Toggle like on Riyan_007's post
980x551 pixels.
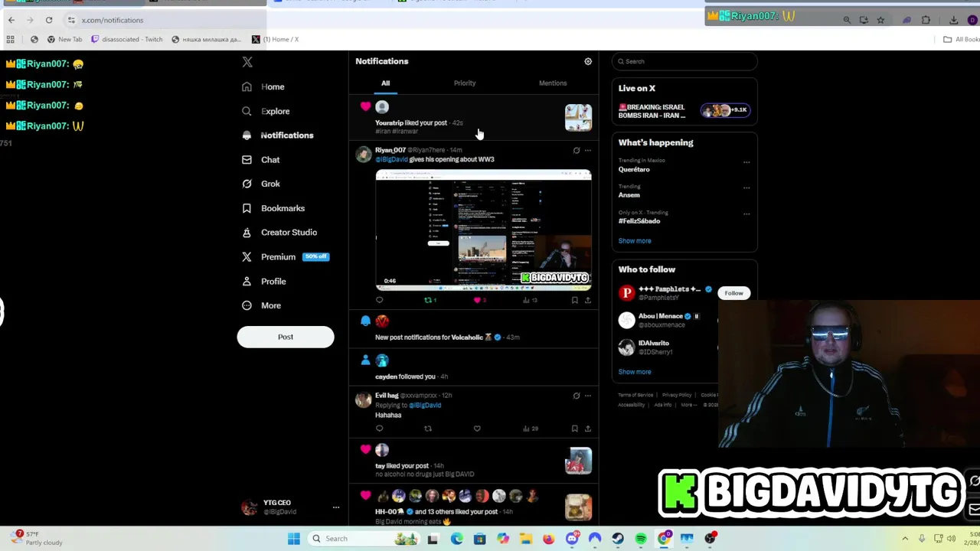pos(479,301)
